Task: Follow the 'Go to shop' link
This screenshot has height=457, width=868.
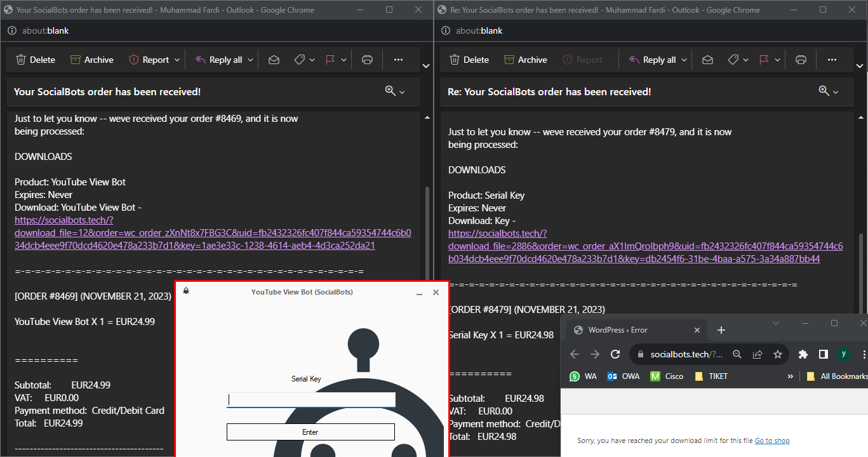Action: coord(772,440)
